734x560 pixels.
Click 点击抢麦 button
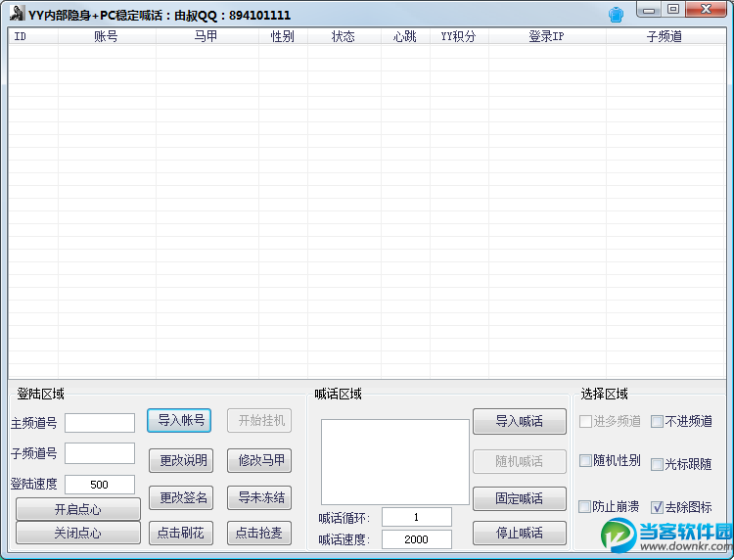click(259, 533)
